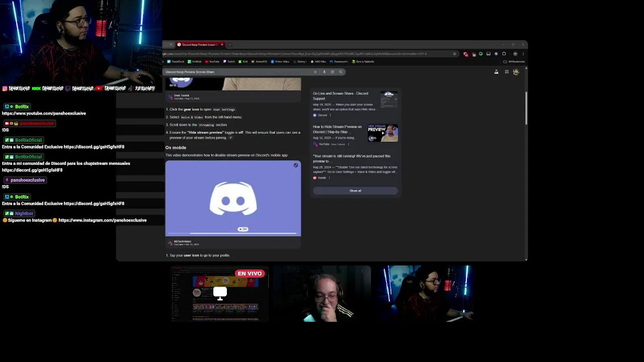Select the EN VIVO stream thumbnail

(x=220, y=293)
